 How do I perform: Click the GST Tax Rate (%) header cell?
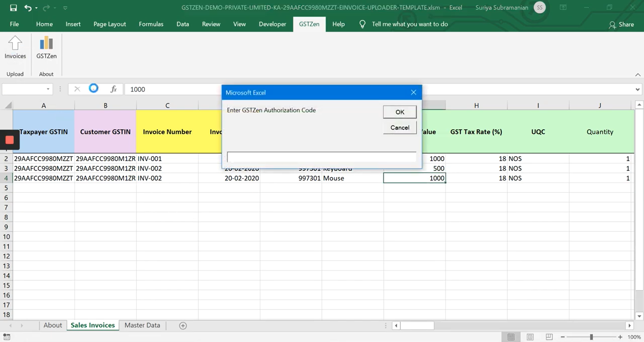(476, 132)
